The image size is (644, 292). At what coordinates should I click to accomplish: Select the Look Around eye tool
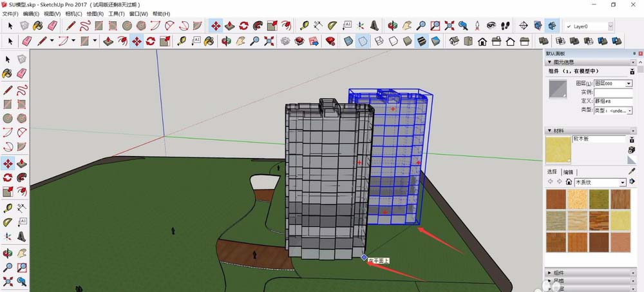(491, 26)
